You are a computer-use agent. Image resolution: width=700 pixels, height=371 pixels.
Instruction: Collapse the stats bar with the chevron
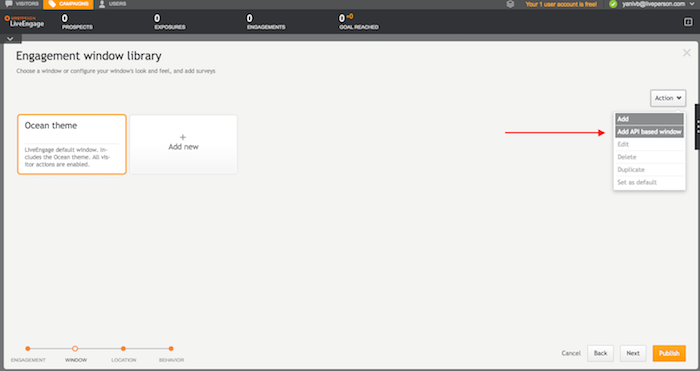tap(10, 39)
